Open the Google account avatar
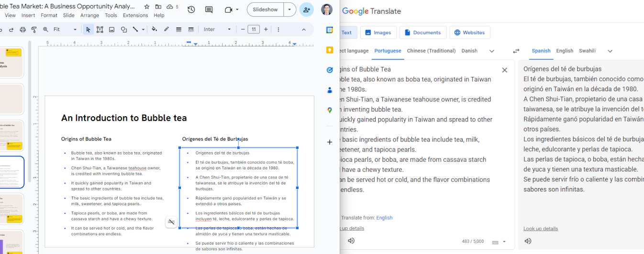The width and height of the screenshot is (644, 254). point(327,10)
